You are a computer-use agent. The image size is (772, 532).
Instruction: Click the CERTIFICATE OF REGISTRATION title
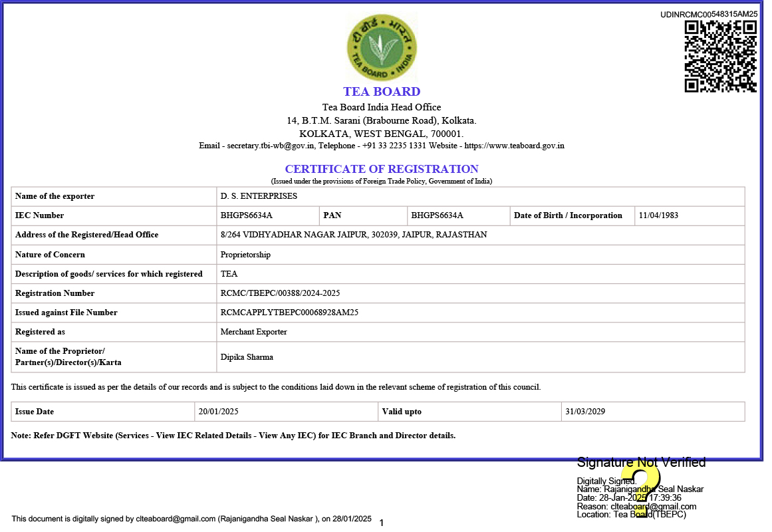382,169
